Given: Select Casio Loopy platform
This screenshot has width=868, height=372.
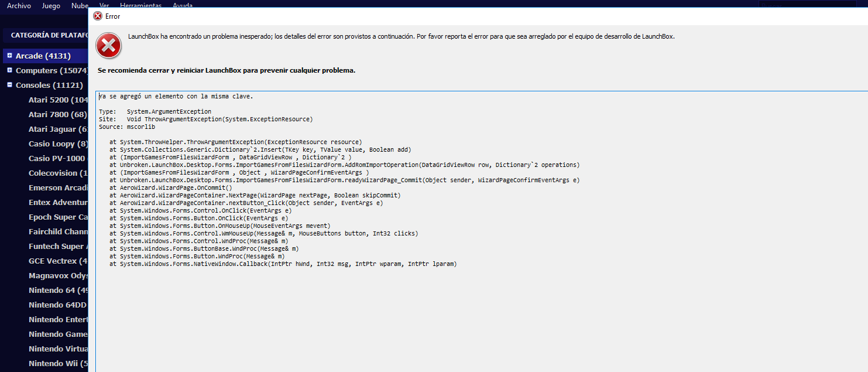Looking at the screenshot, I should coord(58,144).
